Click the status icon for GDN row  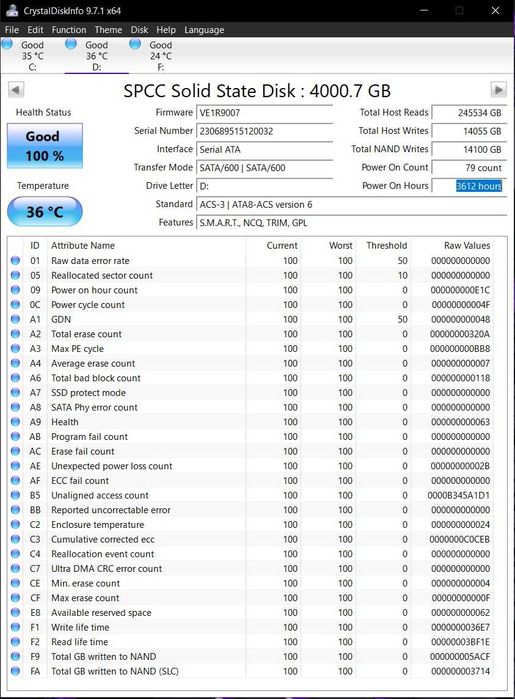tap(15, 319)
